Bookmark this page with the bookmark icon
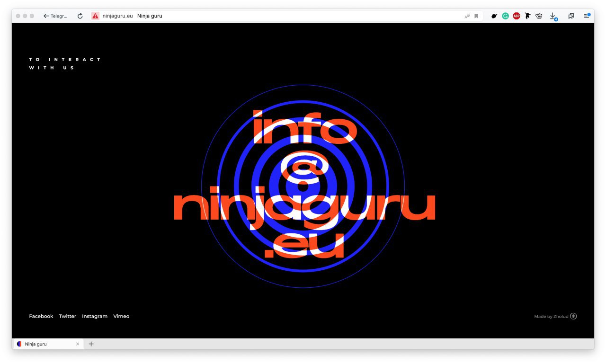 coord(476,16)
